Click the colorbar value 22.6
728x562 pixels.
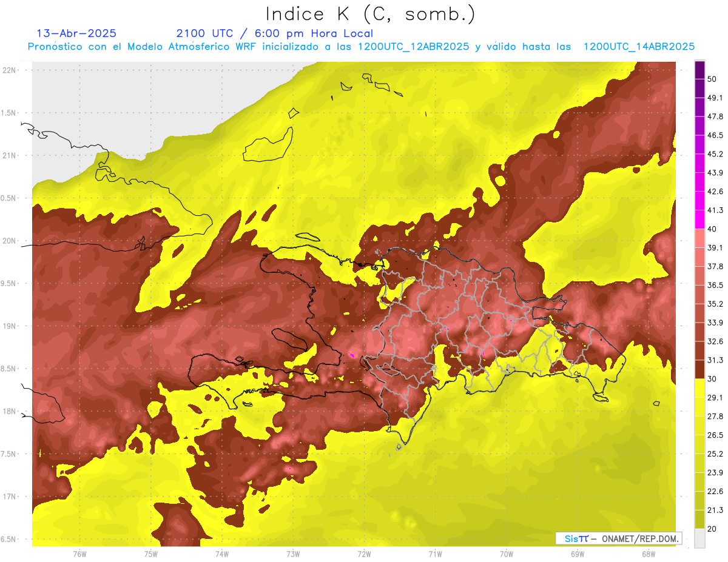pyautogui.click(x=715, y=491)
